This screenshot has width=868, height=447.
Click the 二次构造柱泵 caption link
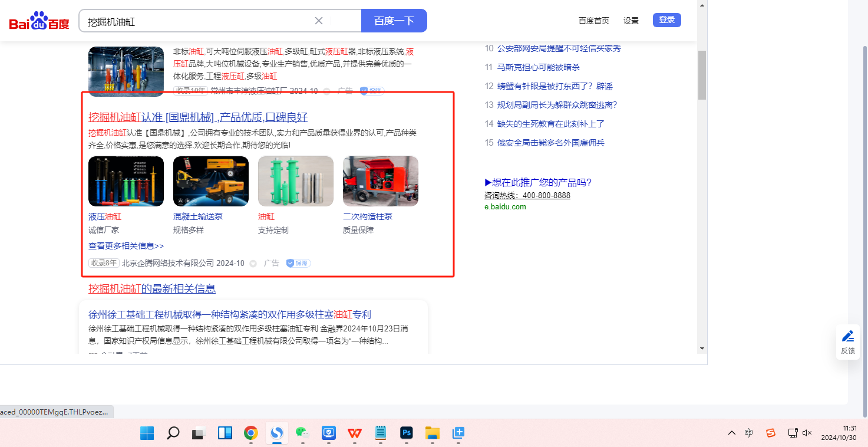(368, 216)
